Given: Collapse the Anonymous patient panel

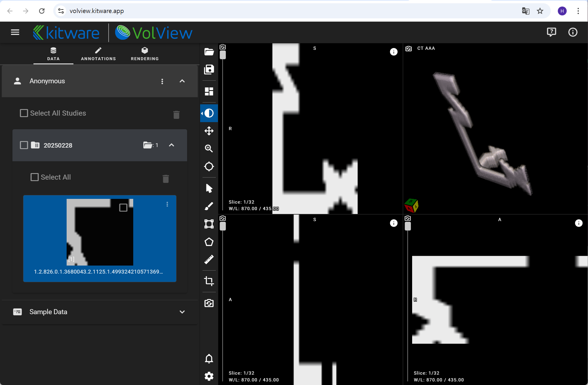Looking at the screenshot, I should point(182,81).
